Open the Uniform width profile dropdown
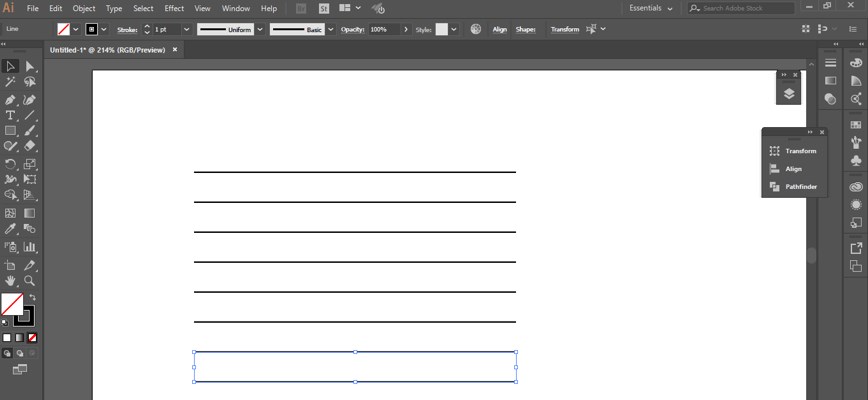Viewport: 868px width, 400px height. pyautogui.click(x=260, y=29)
